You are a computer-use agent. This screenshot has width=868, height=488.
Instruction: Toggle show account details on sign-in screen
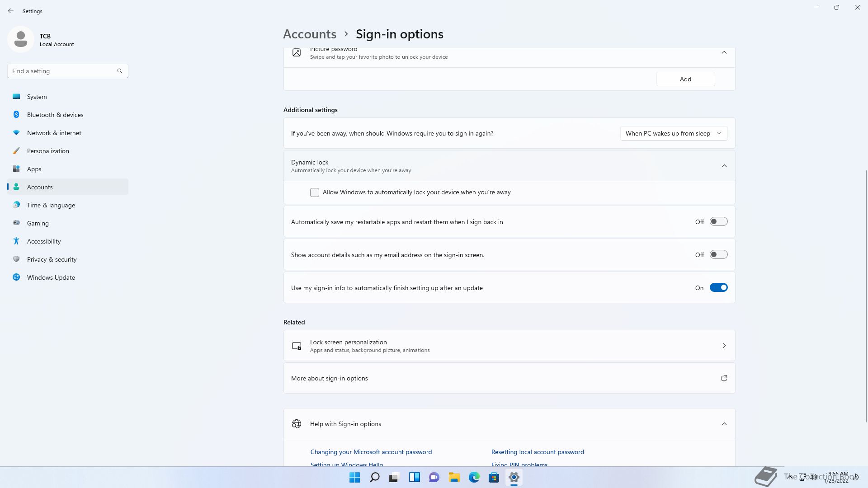[718, 255]
